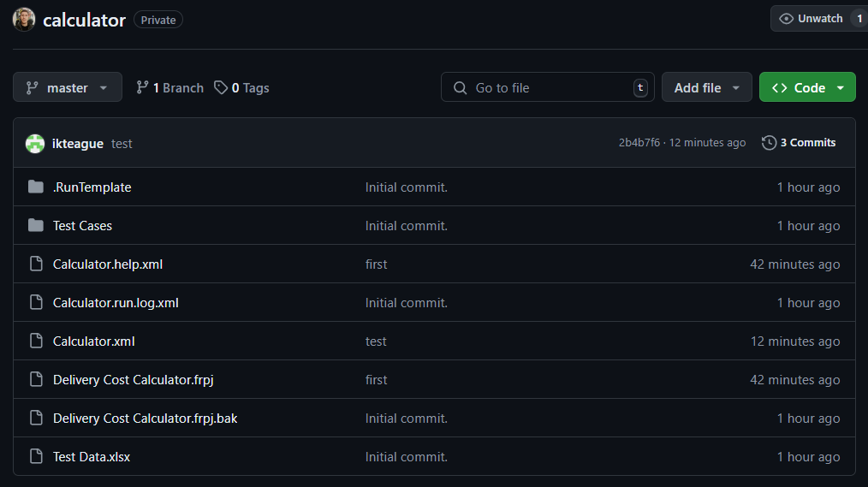Open the 3 Commits history link
This screenshot has width=868, height=487.
799,143
